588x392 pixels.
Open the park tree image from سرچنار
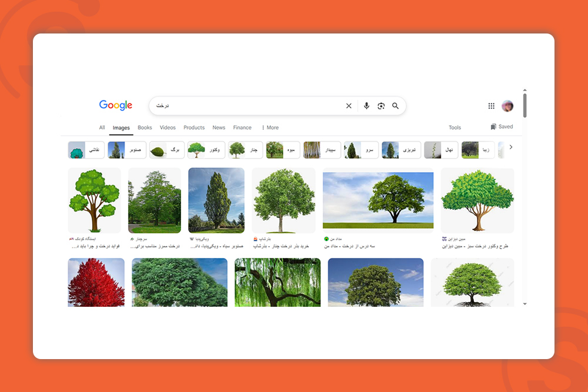[x=155, y=200]
